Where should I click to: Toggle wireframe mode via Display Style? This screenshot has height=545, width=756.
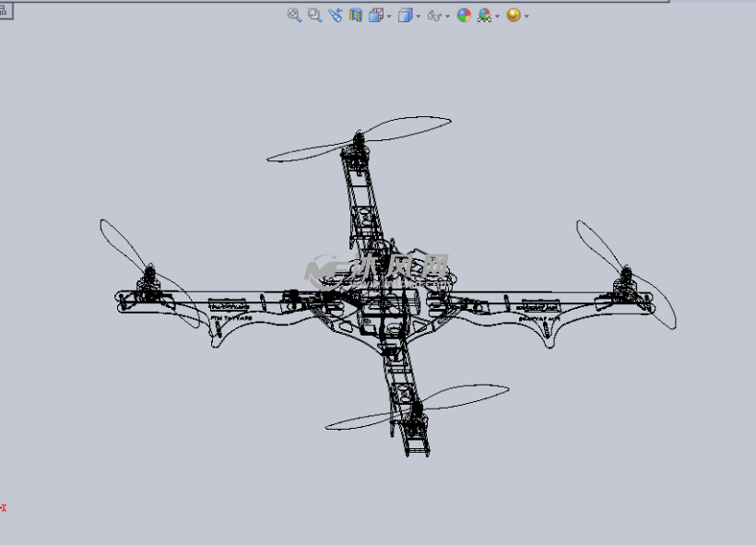[406, 15]
